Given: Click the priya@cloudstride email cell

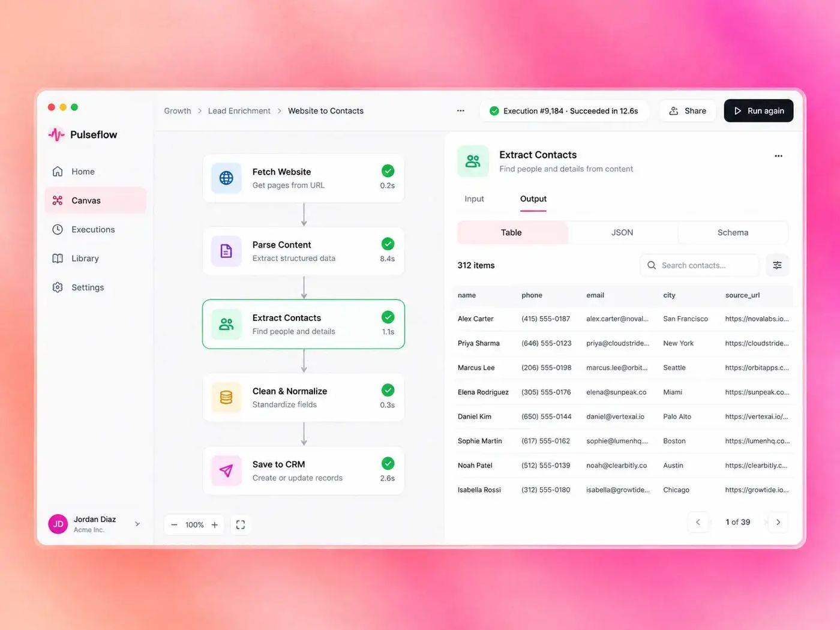Looking at the screenshot, I should click(x=618, y=343).
